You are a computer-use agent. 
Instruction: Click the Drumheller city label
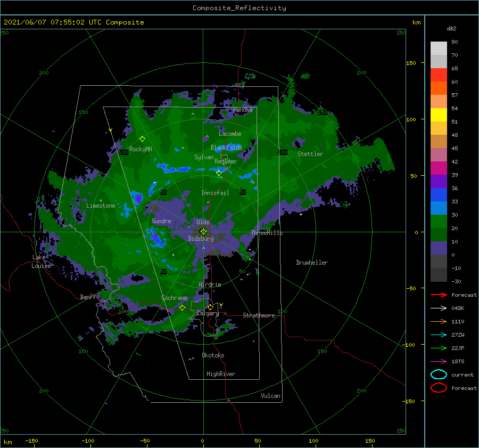(312, 263)
